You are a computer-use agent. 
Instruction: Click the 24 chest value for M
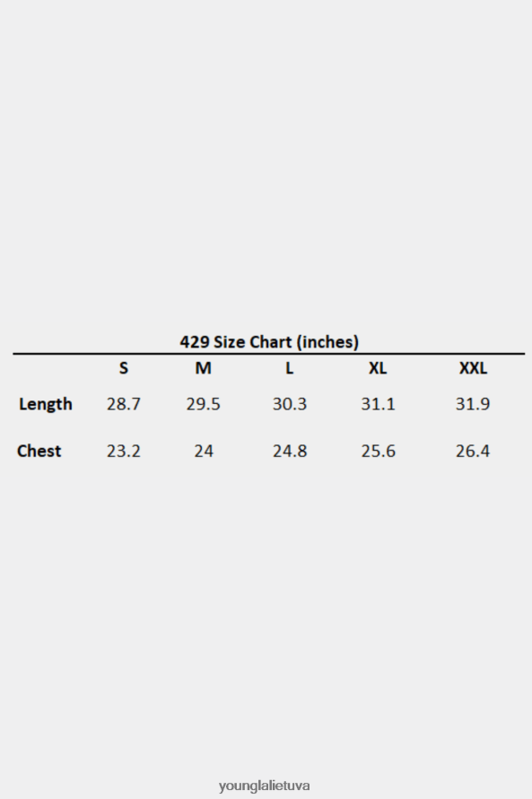[204, 451]
